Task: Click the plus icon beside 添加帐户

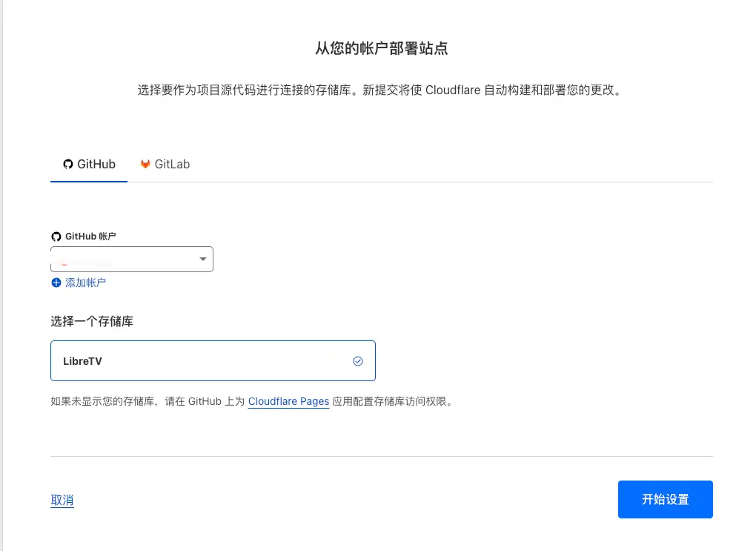Action: (x=56, y=283)
